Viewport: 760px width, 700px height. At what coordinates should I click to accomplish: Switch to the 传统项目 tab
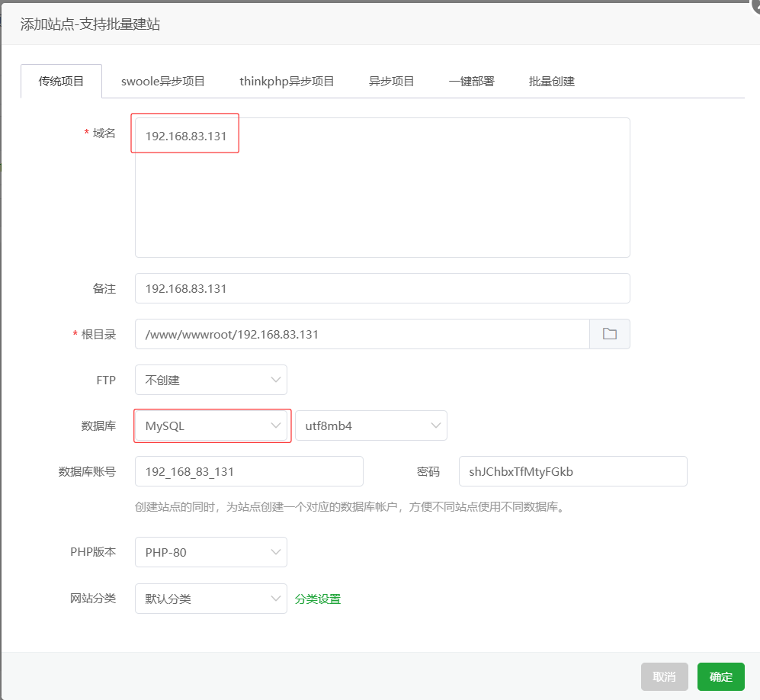tap(61, 82)
